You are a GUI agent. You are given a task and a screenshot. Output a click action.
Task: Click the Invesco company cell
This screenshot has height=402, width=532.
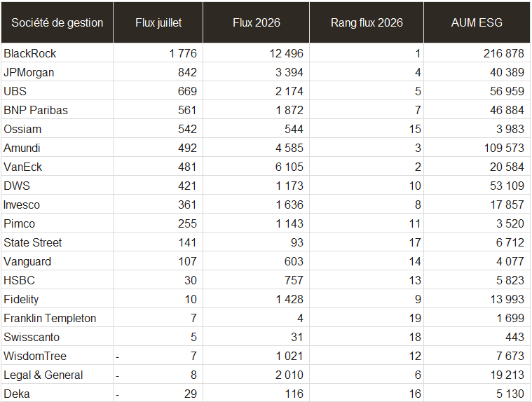click(x=57, y=205)
